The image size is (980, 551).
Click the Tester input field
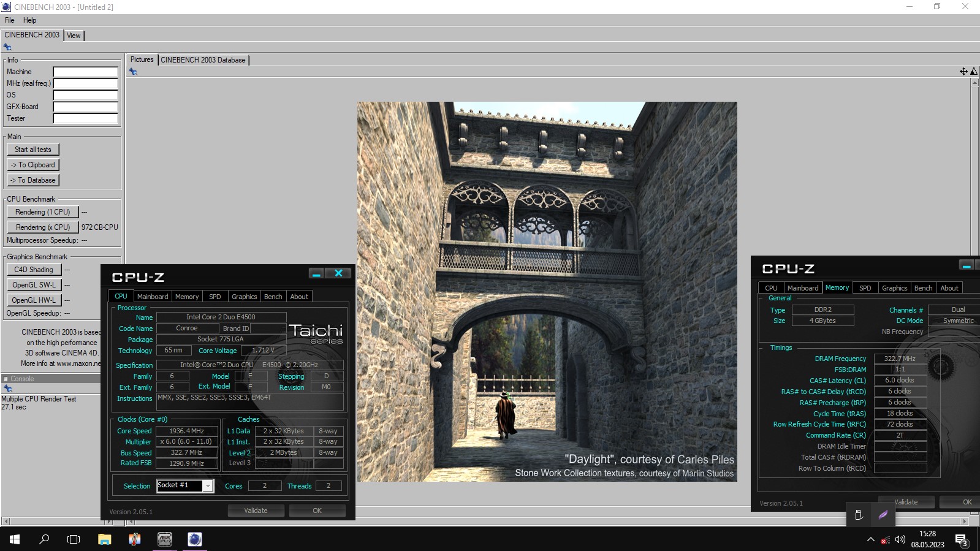click(x=85, y=118)
